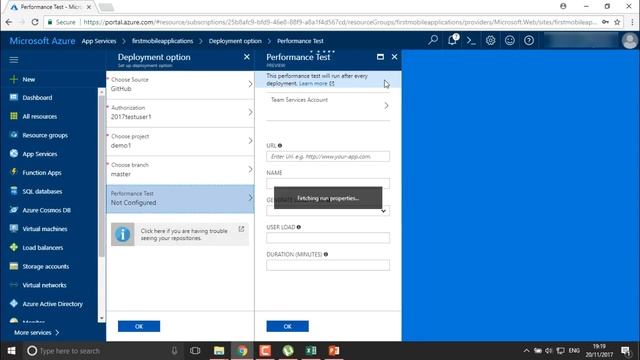Screen dimensions: 640x360
Task: Click OK in Performance Test blade
Action: point(287,326)
